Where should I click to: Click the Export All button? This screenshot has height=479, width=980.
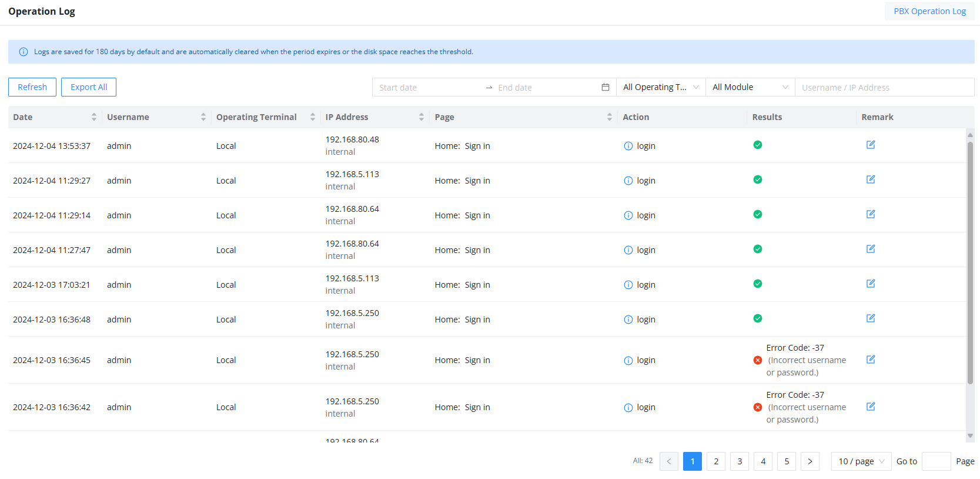[x=89, y=87]
